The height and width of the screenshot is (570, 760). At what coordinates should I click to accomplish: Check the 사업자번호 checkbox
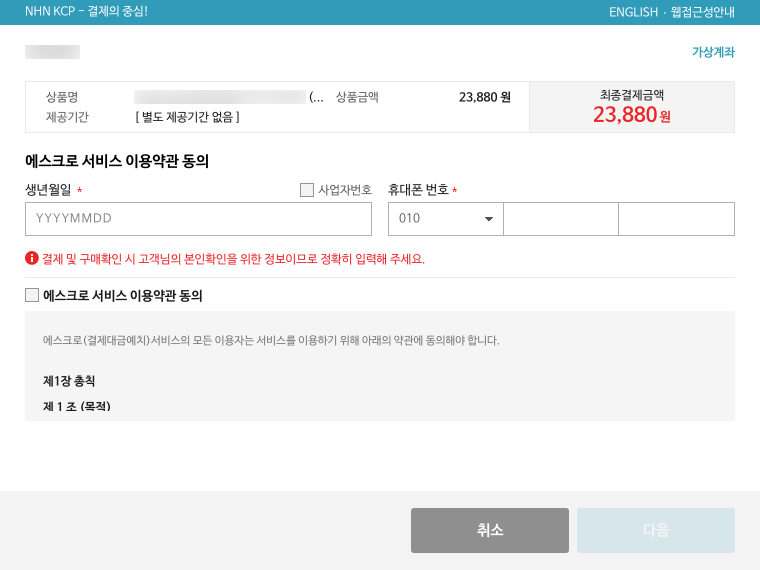307,190
